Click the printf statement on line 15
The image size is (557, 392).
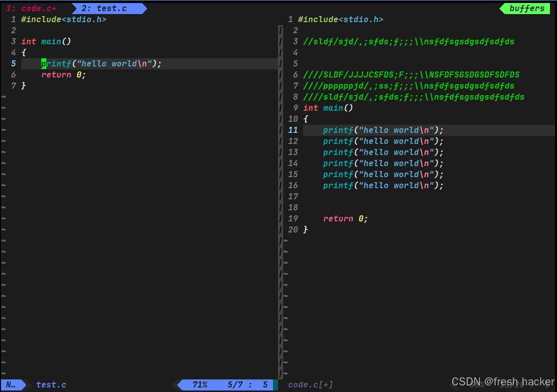point(383,174)
